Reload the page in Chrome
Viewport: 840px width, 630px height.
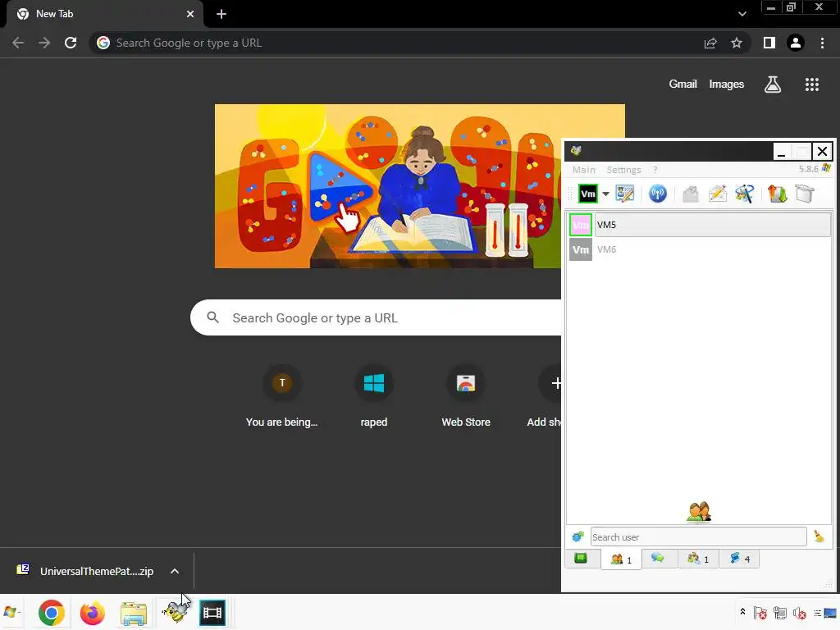[x=71, y=43]
